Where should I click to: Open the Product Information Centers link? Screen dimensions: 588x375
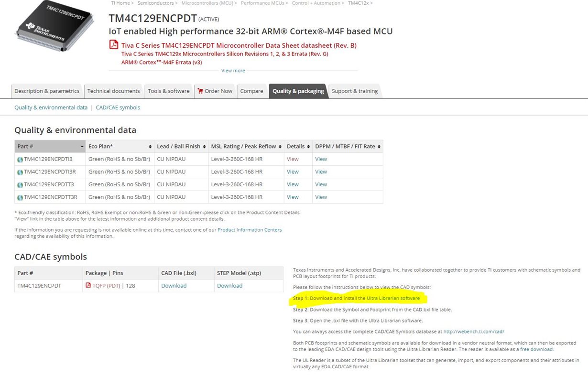pyautogui.click(x=250, y=230)
